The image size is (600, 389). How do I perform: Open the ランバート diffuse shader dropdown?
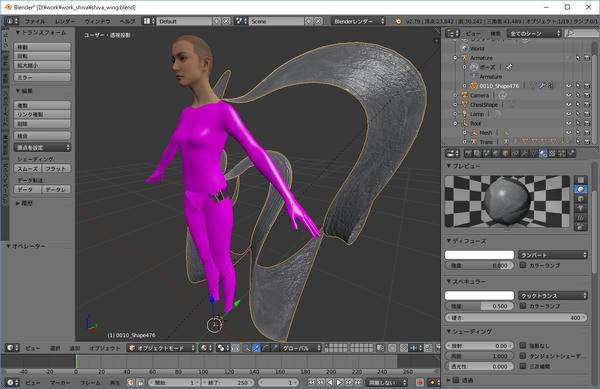tap(553, 255)
